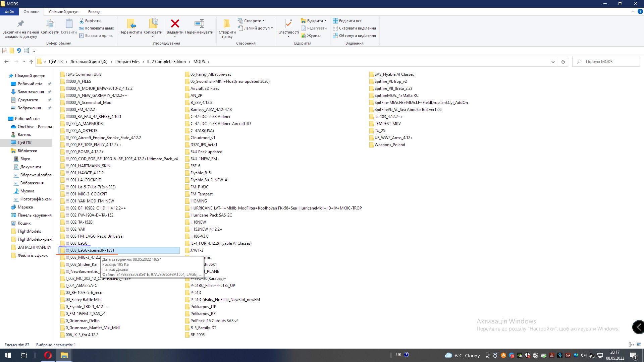Switch to the Спільний доступ tab
Image resolution: width=644 pixels, height=362 pixels.
click(x=64, y=12)
